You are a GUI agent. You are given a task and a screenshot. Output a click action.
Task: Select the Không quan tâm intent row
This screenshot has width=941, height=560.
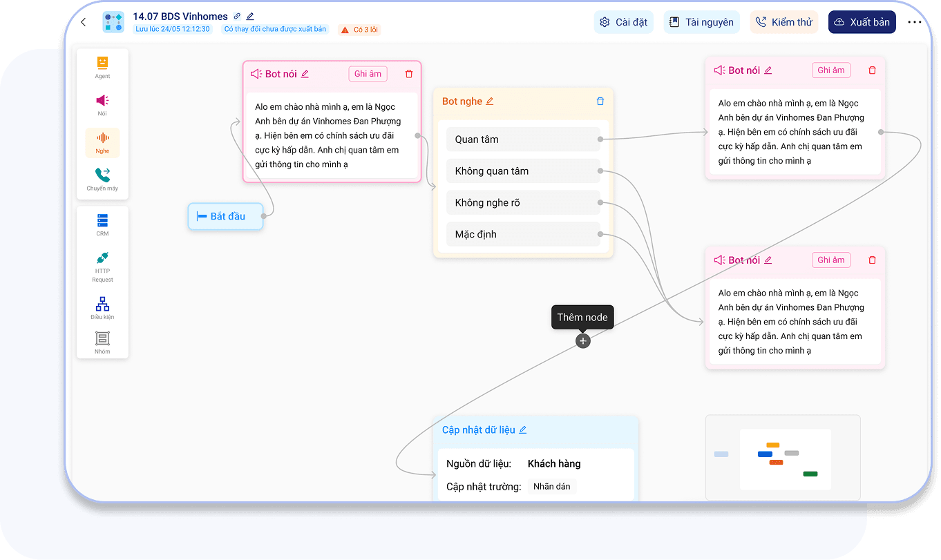coord(523,171)
